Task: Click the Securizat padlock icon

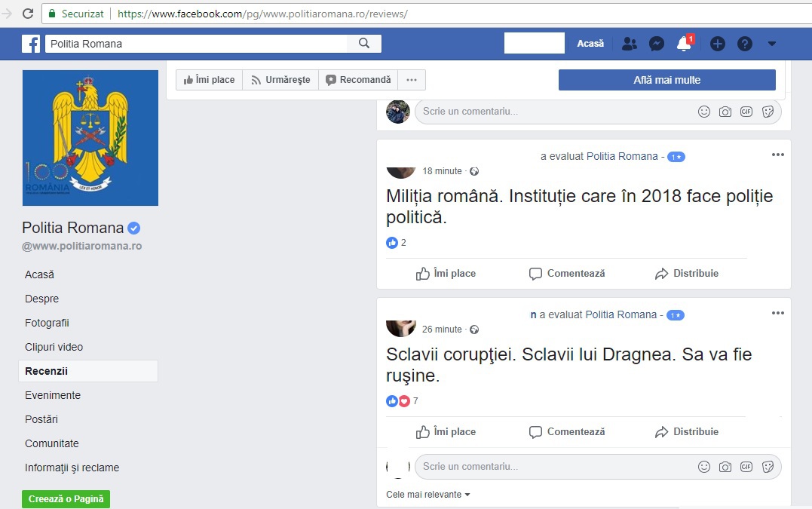Action: click(52, 14)
